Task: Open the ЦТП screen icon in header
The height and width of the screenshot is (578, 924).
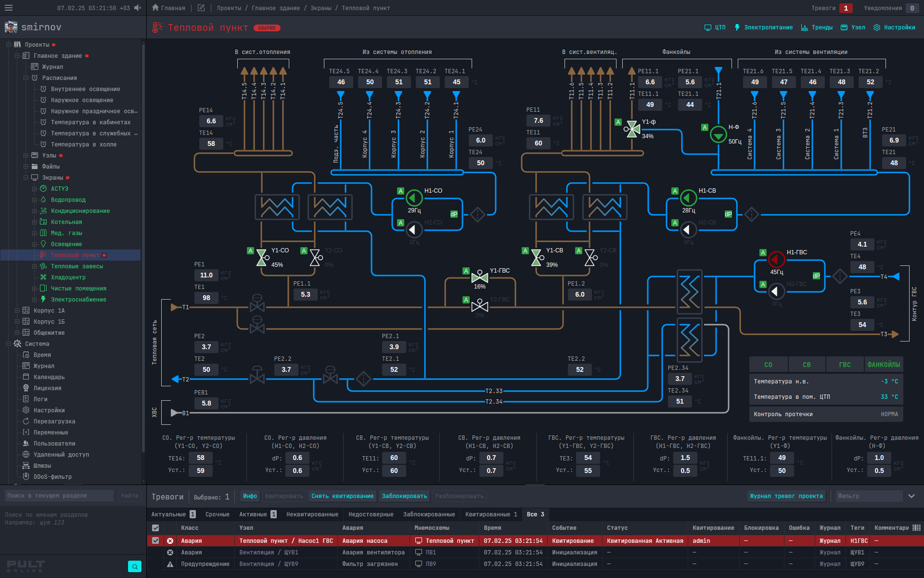Action: 707,27
